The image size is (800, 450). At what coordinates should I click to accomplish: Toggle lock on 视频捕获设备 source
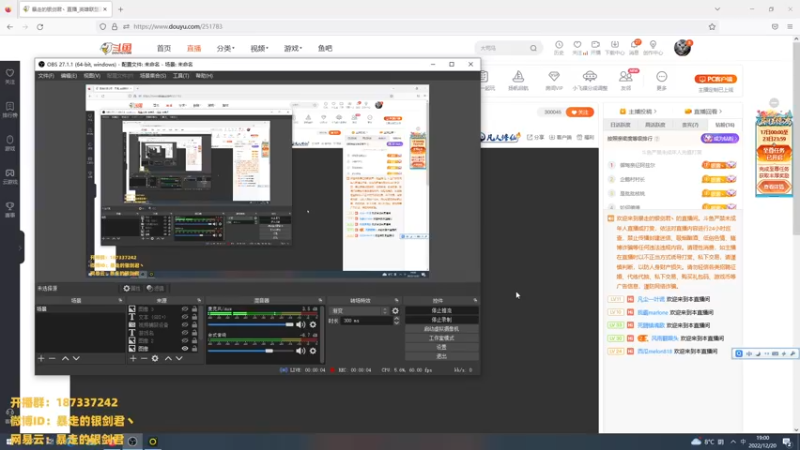click(194, 324)
